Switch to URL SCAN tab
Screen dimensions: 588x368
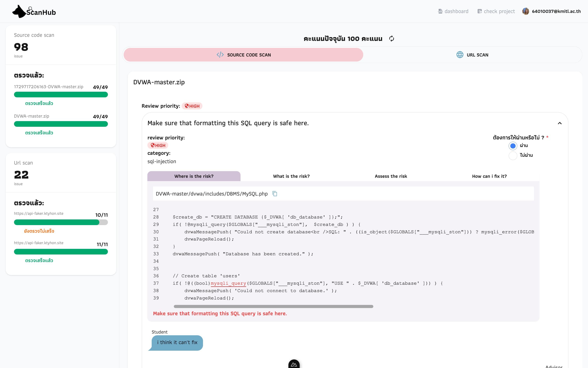pyautogui.click(x=472, y=55)
